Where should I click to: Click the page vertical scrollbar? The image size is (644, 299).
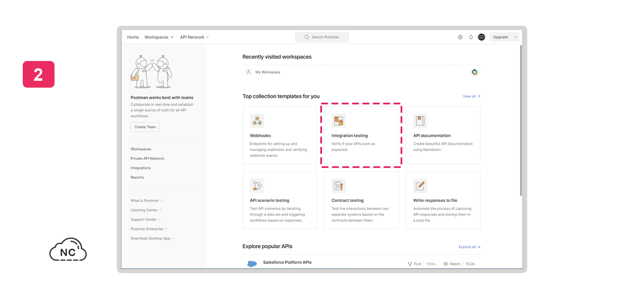pos(521,120)
